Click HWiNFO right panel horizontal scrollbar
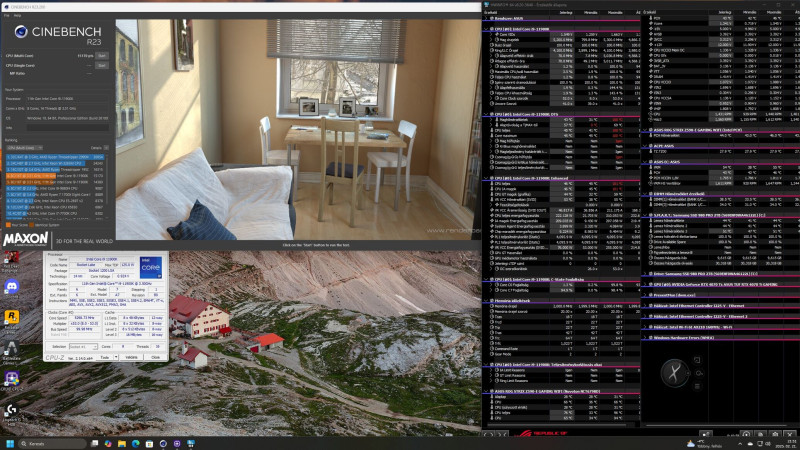 click(717, 424)
